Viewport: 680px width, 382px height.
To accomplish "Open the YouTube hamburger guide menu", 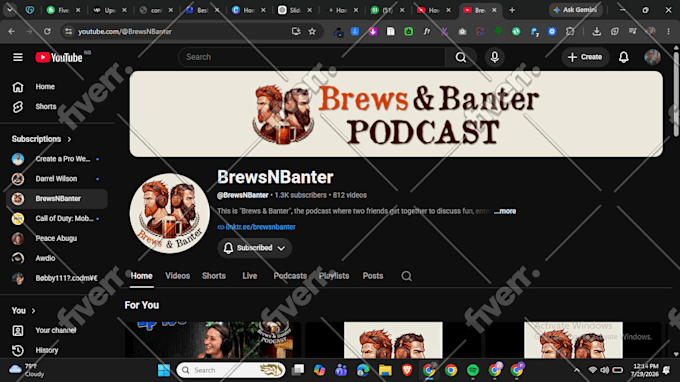I will pyautogui.click(x=18, y=57).
